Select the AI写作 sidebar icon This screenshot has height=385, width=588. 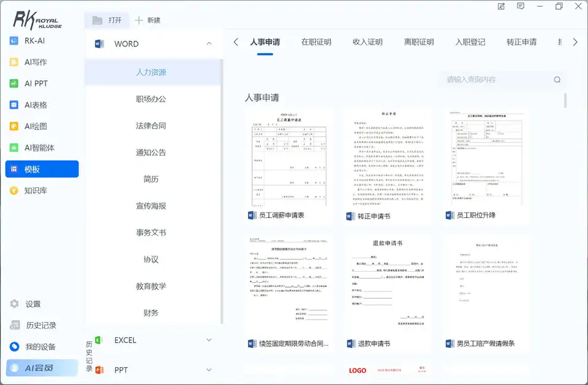pyautogui.click(x=14, y=62)
